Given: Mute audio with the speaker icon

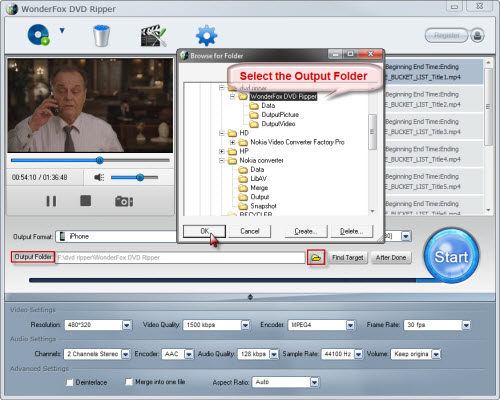Looking at the screenshot, I should point(99,177).
